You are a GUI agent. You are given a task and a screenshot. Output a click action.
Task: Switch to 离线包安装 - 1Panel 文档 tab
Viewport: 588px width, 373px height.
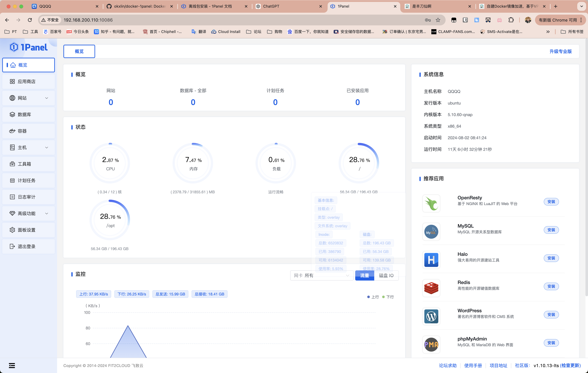pos(214,6)
